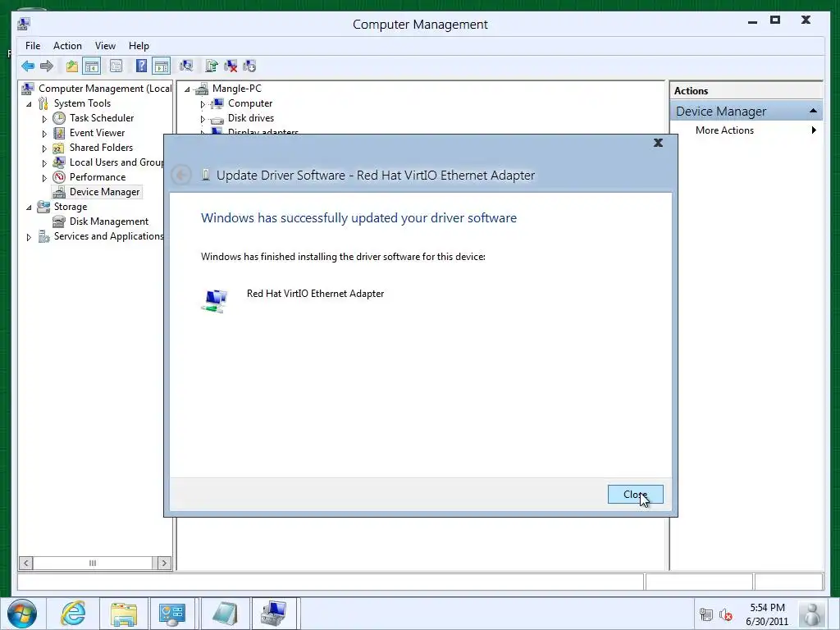Viewport: 840px width, 630px height.
Task: Click the network adapter icon in dialog
Action: tap(215, 300)
